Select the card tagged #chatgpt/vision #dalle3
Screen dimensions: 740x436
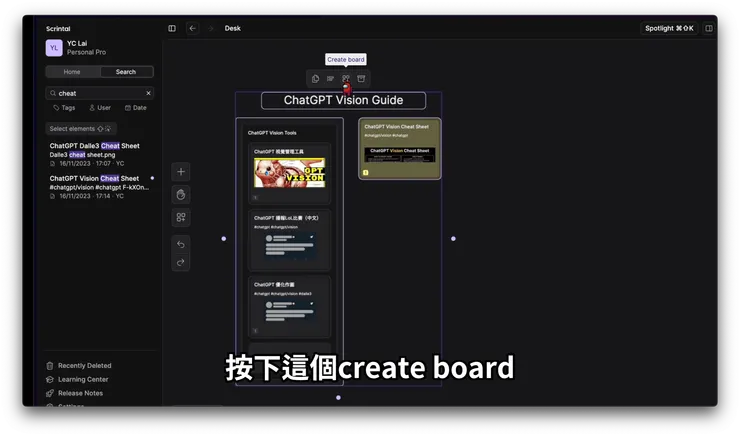click(289, 307)
